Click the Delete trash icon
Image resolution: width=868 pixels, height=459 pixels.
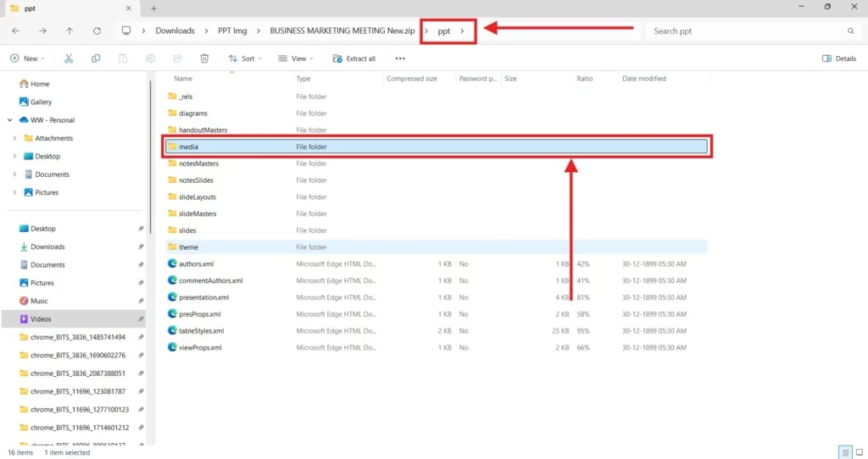click(204, 58)
